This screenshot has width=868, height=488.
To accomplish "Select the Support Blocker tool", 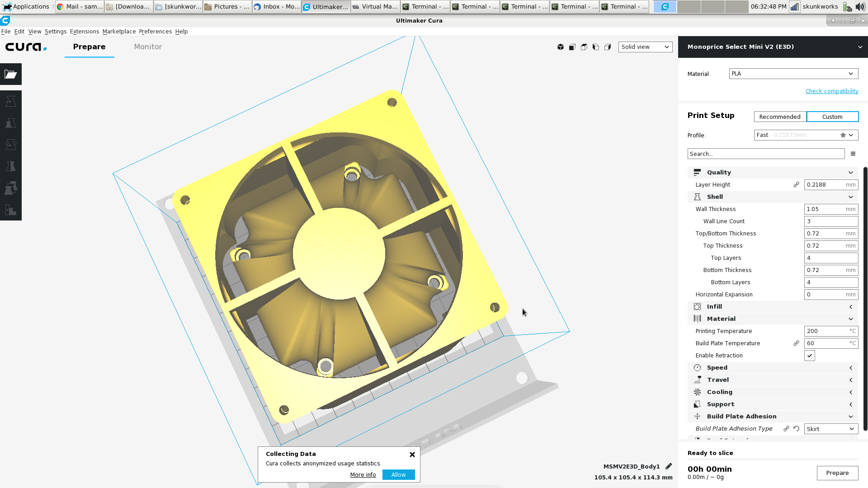I will click(11, 210).
